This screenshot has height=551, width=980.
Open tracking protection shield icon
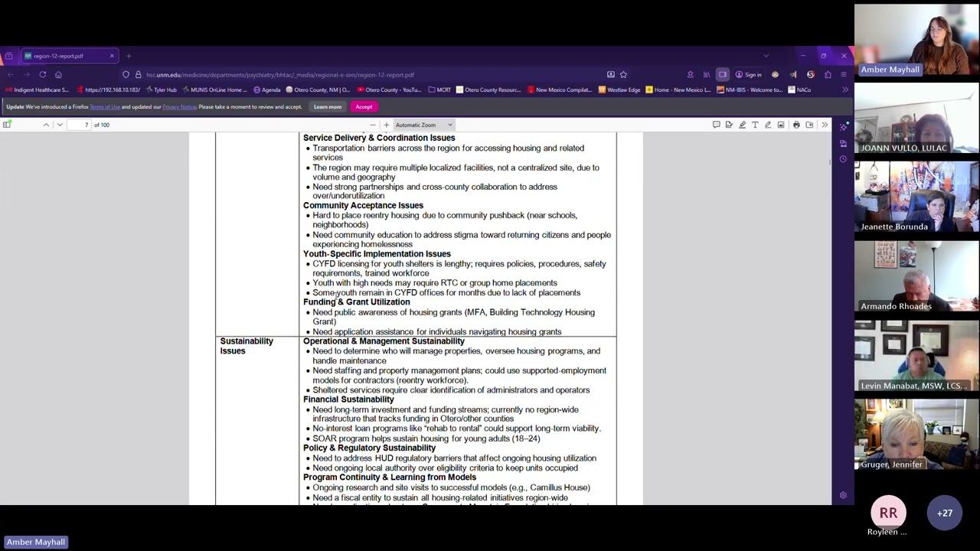coord(126,75)
